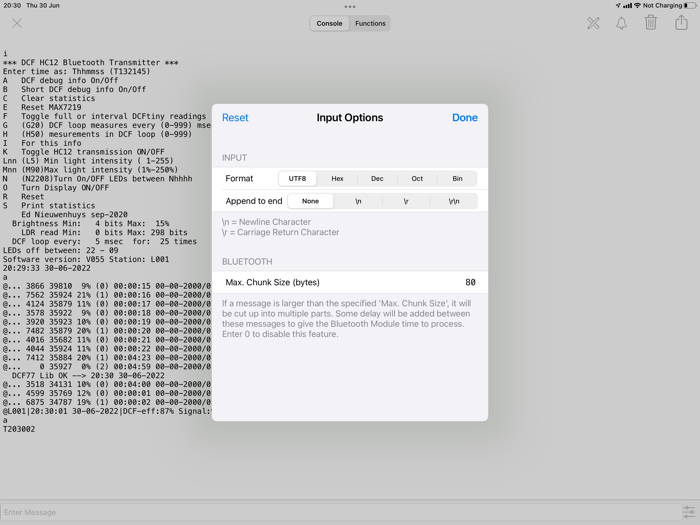Tap the 'DCF77 Lib OK' console line
Screen dimensions: 700x525
click(x=88, y=375)
